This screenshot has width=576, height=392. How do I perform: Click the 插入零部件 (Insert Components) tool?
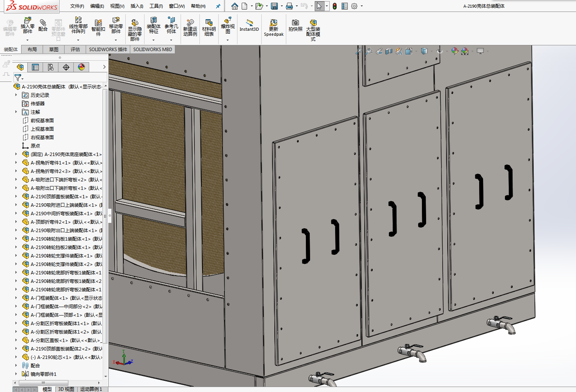tap(27, 25)
